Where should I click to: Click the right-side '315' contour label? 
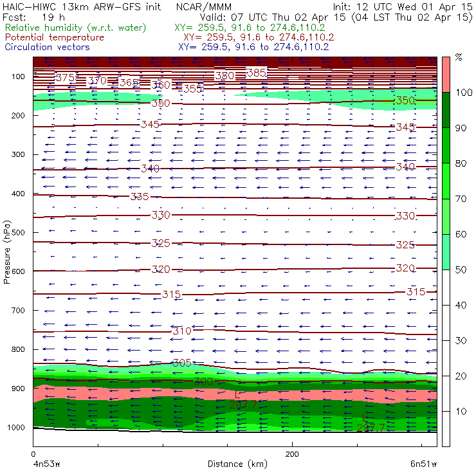[416, 292]
